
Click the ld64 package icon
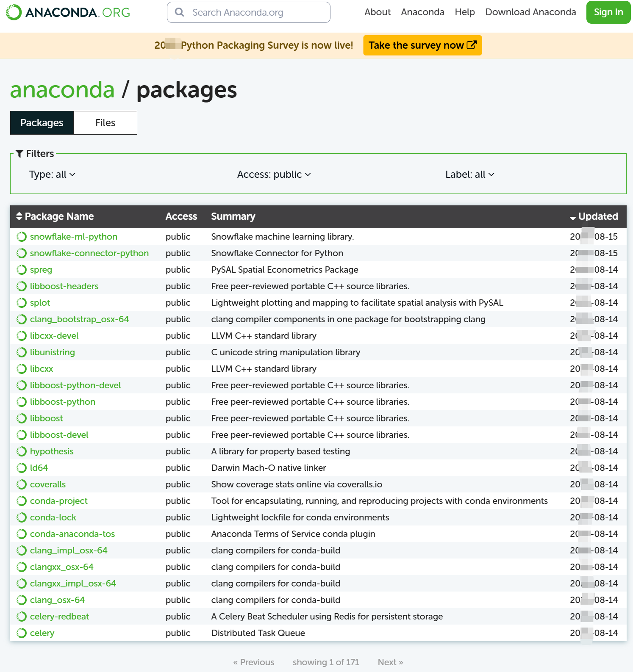point(22,468)
